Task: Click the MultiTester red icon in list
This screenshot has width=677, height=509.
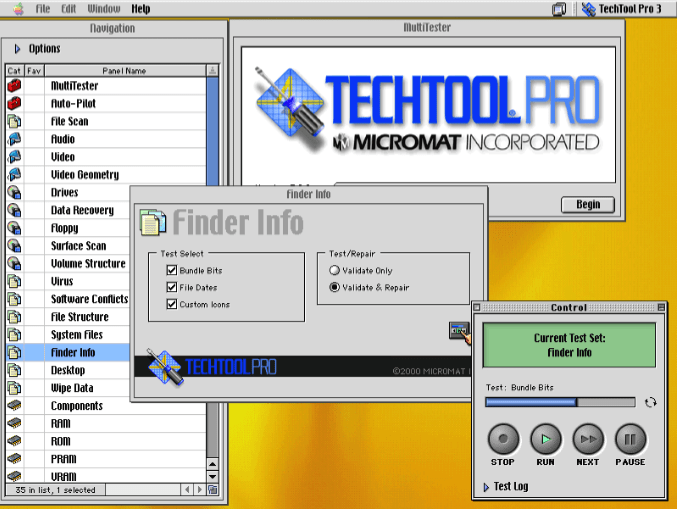Action: coord(14,86)
